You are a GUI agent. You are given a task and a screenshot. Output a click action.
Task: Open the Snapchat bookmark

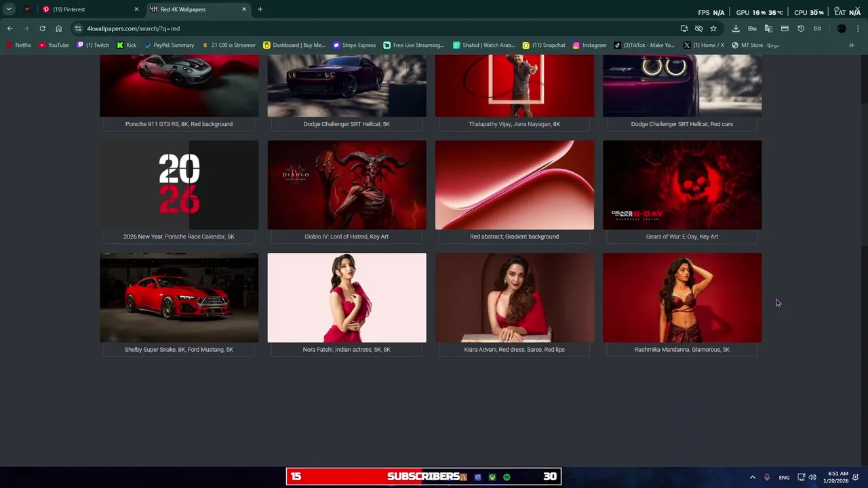click(544, 45)
